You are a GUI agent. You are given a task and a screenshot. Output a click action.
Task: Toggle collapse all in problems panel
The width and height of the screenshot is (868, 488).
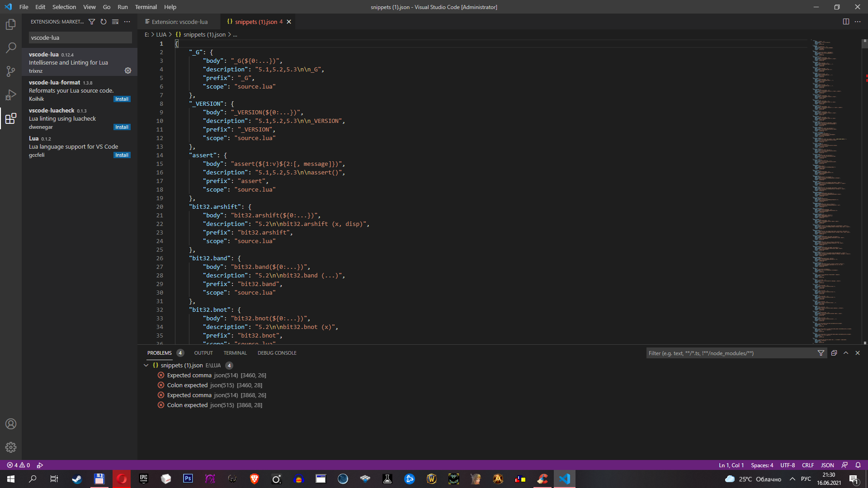(x=834, y=353)
